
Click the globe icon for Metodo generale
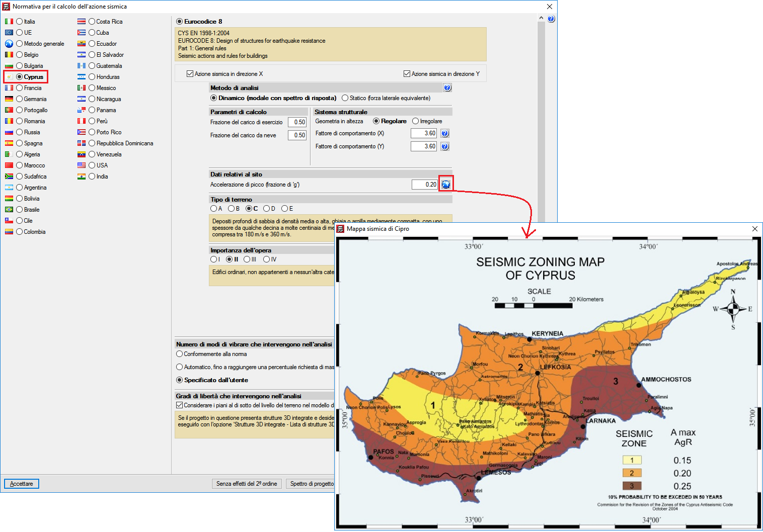pyautogui.click(x=9, y=44)
